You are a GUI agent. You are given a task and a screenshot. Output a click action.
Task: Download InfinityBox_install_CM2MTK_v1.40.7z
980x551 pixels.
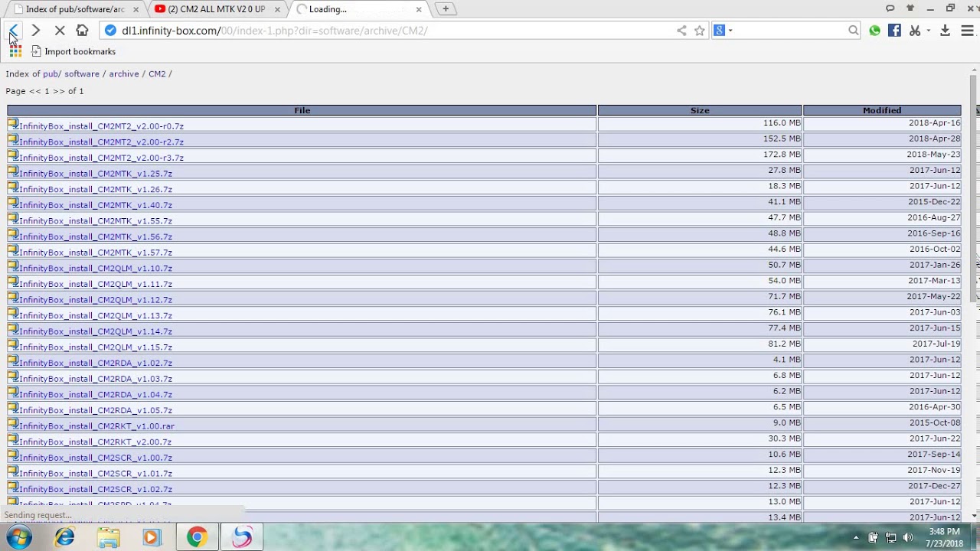[96, 205]
